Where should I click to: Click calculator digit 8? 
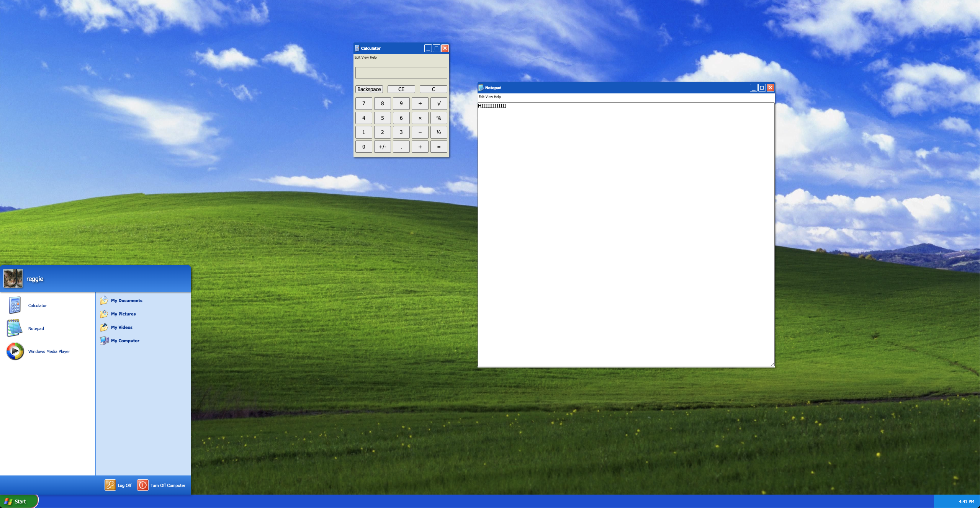tap(383, 103)
